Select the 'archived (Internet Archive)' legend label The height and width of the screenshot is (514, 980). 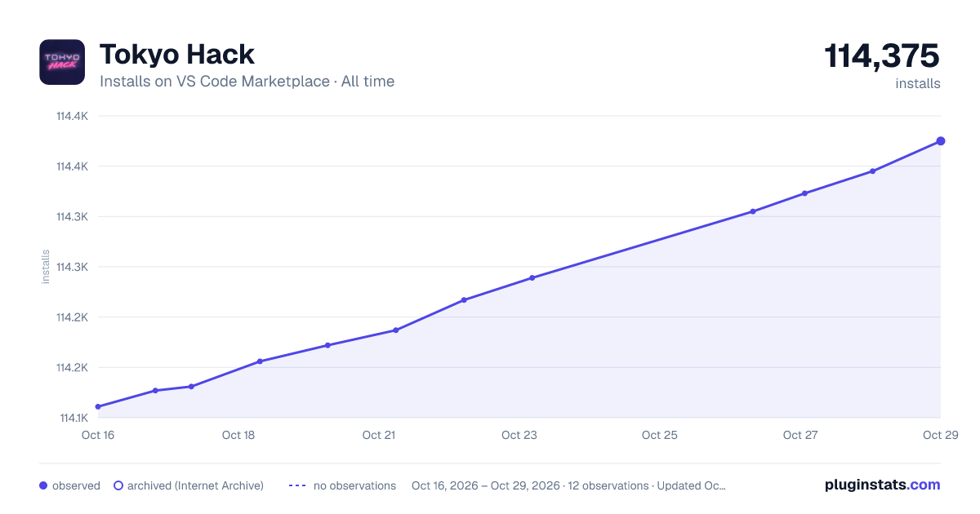[x=195, y=485]
